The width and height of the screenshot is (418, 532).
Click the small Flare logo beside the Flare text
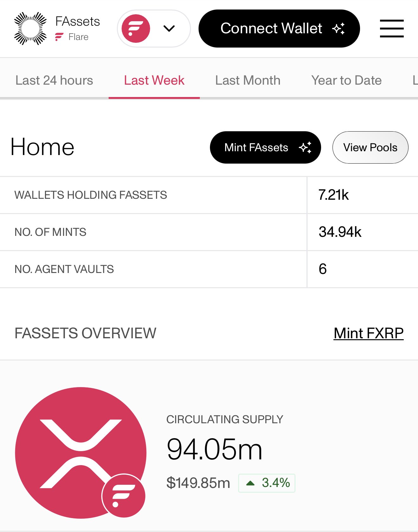click(59, 37)
